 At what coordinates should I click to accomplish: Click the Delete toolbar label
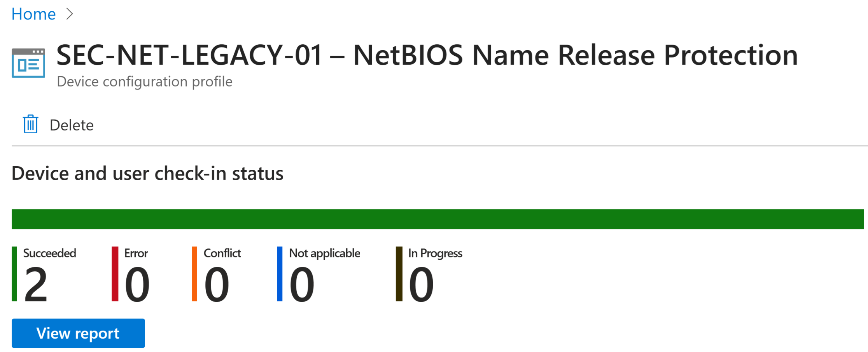pyautogui.click(x=72, y=125)
